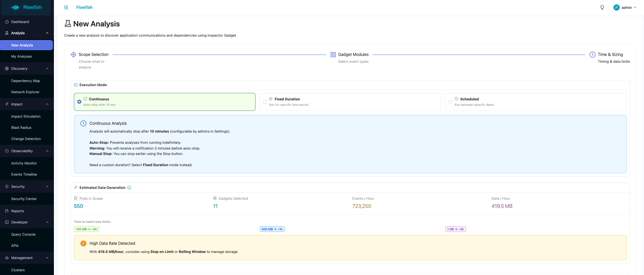Open the admin account dropdown arrow
Viewport: 644px width, 275px height.
pos(635,7)
